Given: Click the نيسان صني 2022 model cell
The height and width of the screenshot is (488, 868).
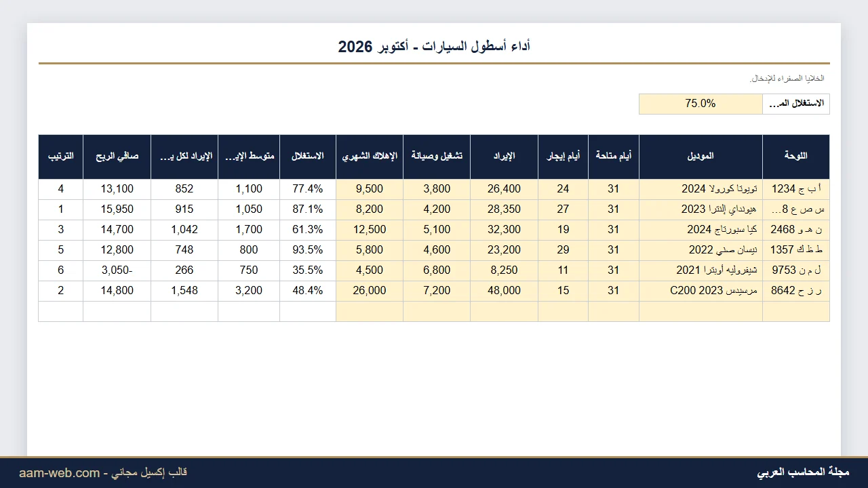Looking at the screenshot, I should tap(701, 250).
